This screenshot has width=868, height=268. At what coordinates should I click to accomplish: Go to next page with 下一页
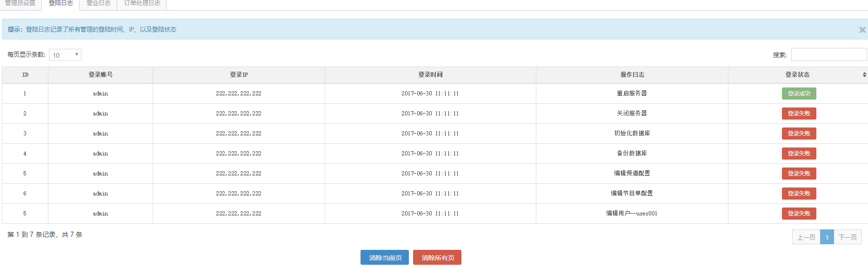click(848, 237)
